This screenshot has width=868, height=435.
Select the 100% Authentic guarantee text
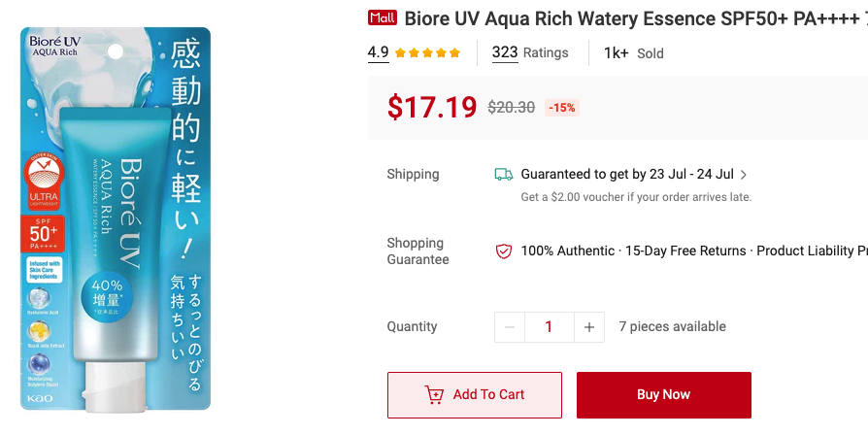567,251
